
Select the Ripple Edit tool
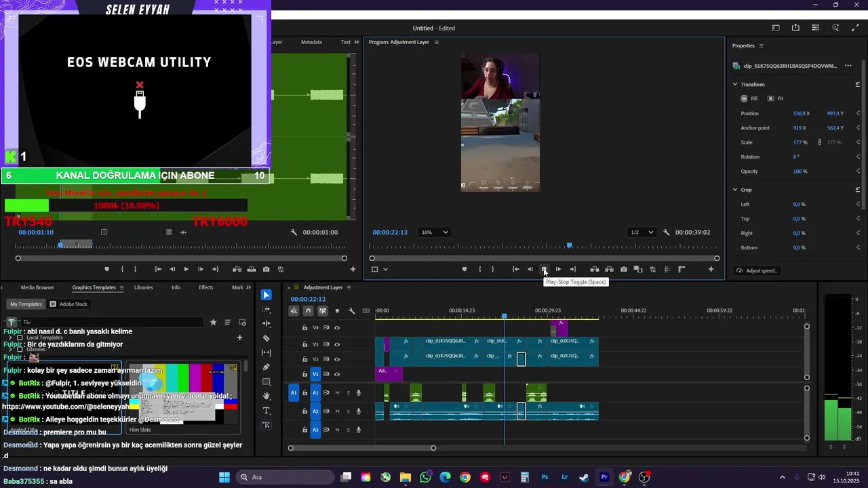point(267,324)
